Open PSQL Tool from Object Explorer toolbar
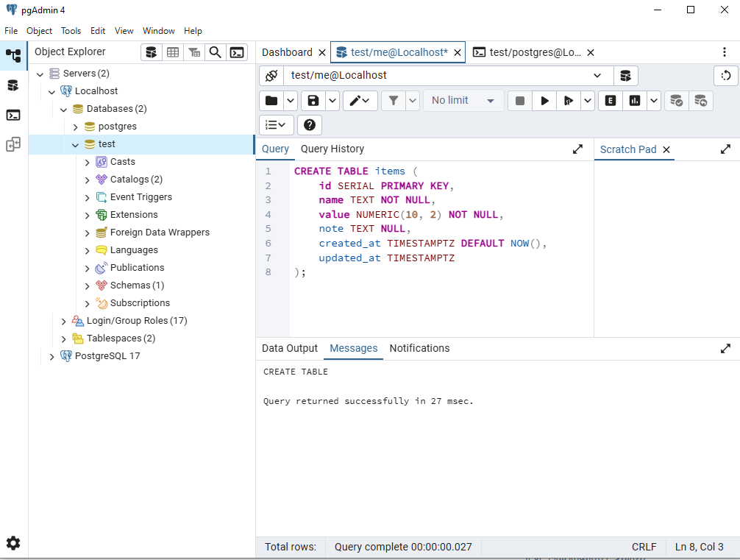Image resolution: width=740 pixels, height=560 pixels. pos(237,52)
